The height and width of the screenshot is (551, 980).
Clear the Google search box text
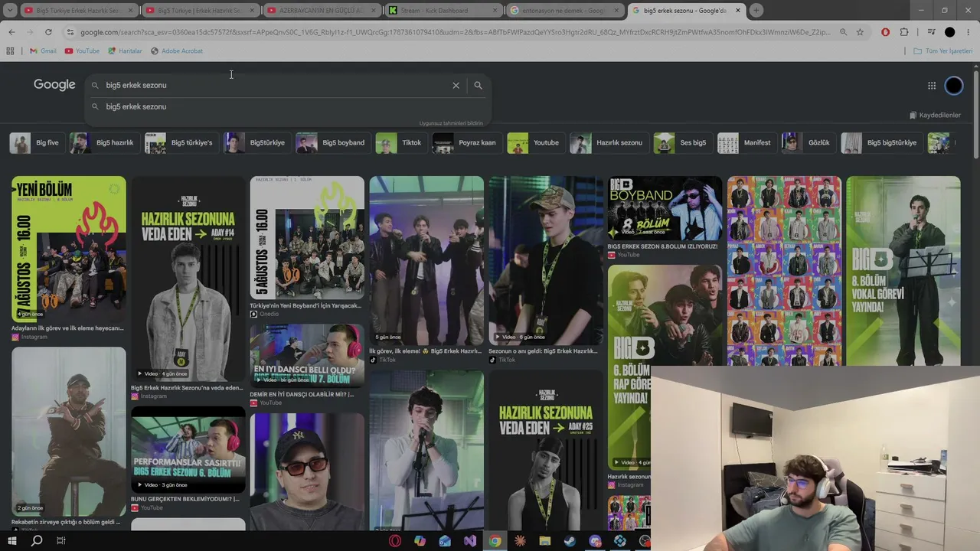click(x=456, y=85)
